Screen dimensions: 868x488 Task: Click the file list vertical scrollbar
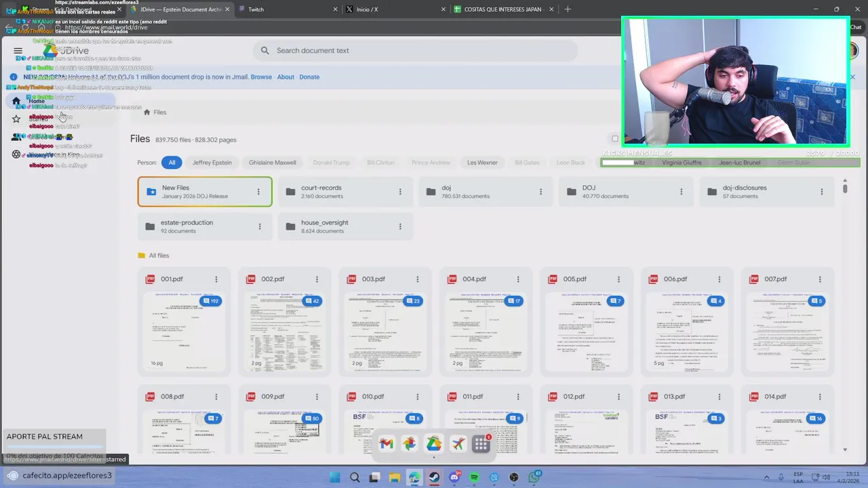[x=845, y=189]
